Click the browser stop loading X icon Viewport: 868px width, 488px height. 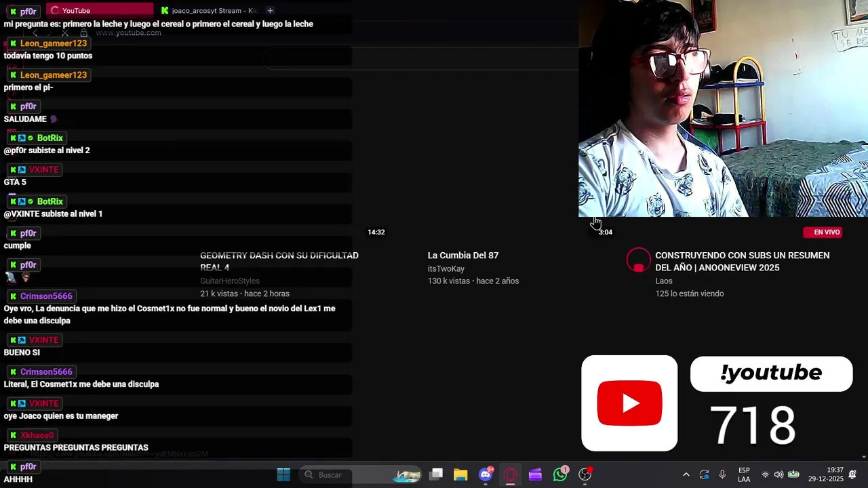[x=65, y=33]
